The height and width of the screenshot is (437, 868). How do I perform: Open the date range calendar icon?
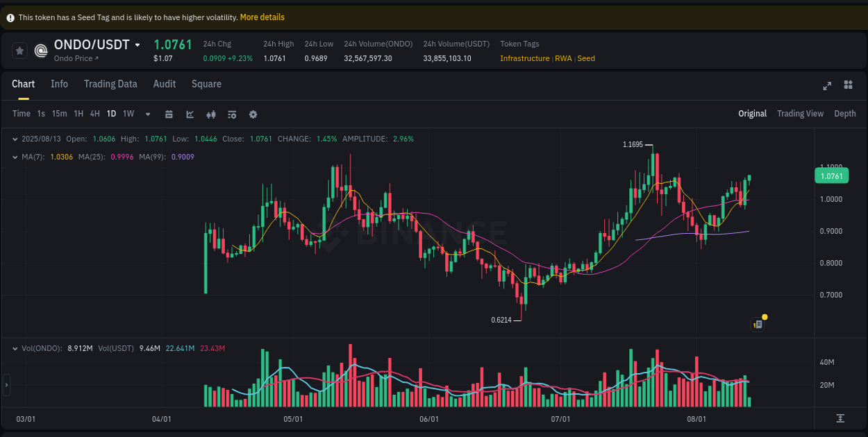[x=169, y=114]
